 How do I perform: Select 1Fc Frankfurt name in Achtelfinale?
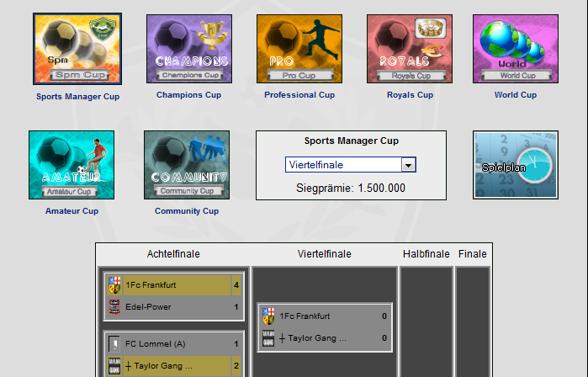coord(151,285)
